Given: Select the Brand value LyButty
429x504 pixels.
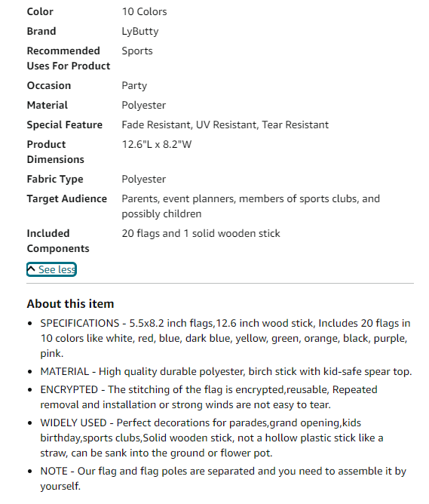Looking at the screenshot, I should coord(140,32).
